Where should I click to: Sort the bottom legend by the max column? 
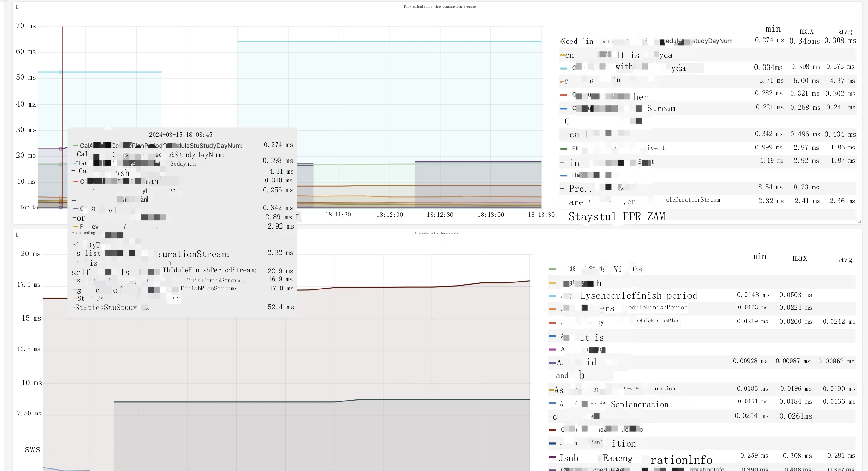799,258
